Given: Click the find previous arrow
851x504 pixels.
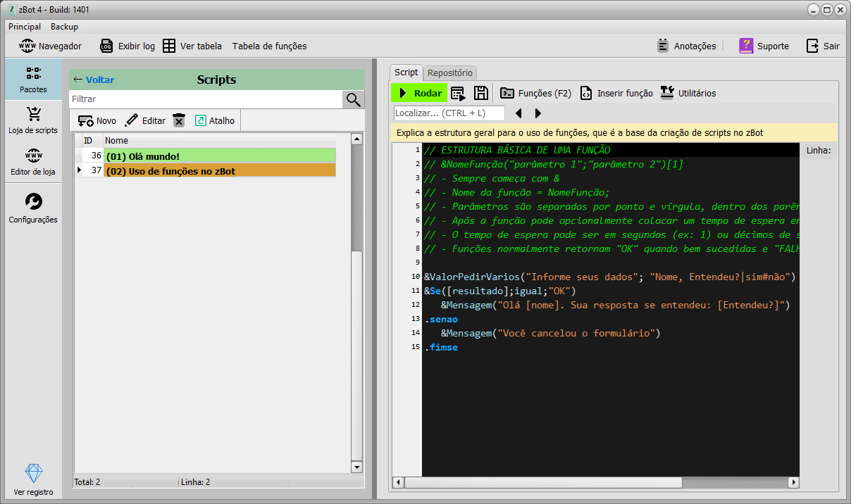Looking at the screenshot, I should pyautogui.click(x=518, y=113).
